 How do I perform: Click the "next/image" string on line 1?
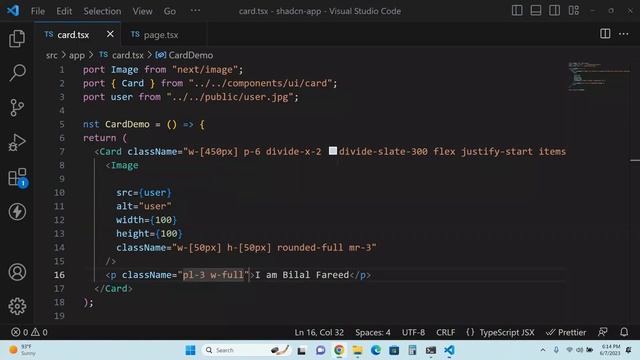tap(205, 69)
